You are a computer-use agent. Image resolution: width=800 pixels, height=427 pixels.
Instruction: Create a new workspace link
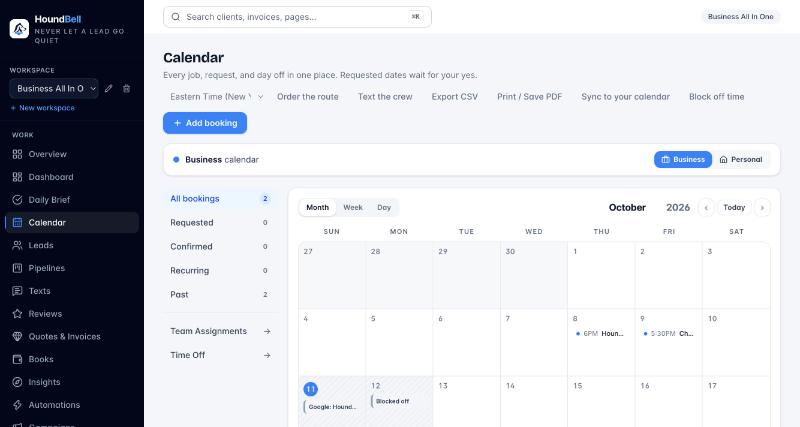pos(43,108)
